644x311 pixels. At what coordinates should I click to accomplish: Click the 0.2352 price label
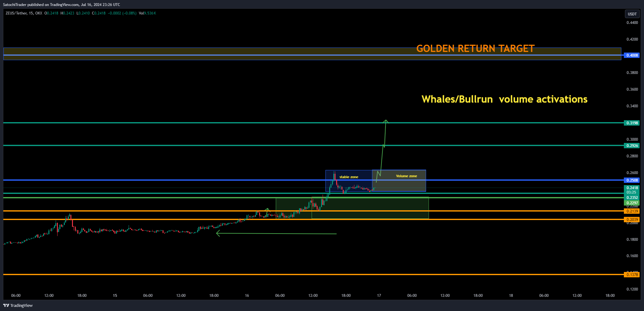(x=632, y=198)
